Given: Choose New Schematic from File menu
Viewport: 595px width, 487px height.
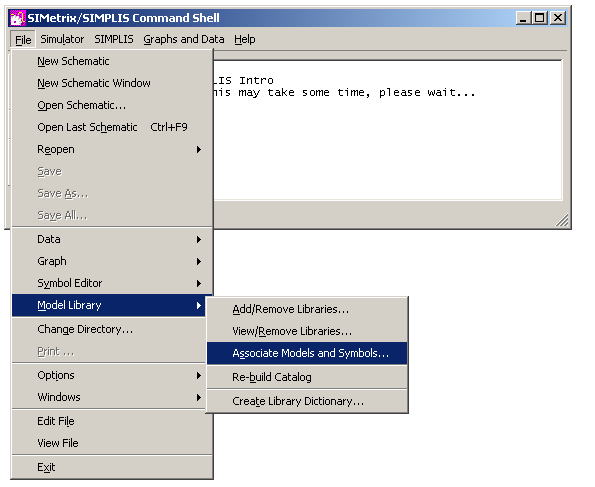Looking at the screenshot, I should pos(112,61).
